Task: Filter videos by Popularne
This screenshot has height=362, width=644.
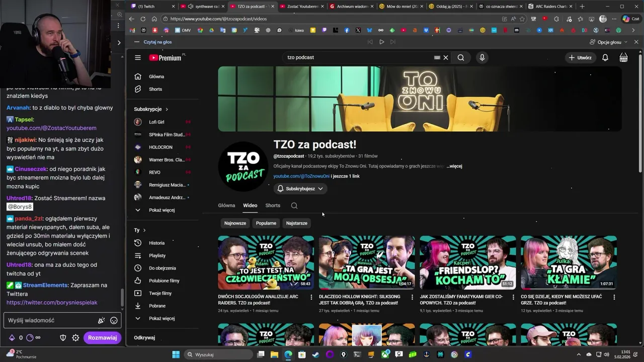Action: [266, 223]
